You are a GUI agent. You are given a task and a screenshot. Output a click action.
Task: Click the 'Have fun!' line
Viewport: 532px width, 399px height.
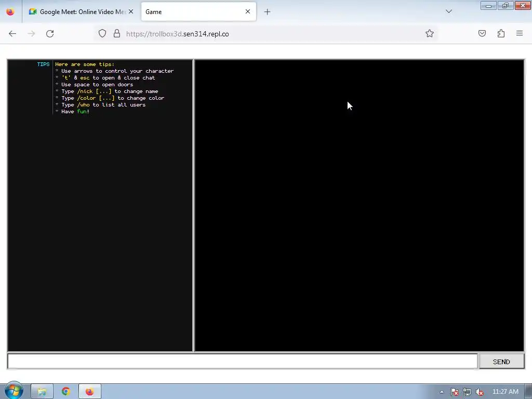coord(75,112)
